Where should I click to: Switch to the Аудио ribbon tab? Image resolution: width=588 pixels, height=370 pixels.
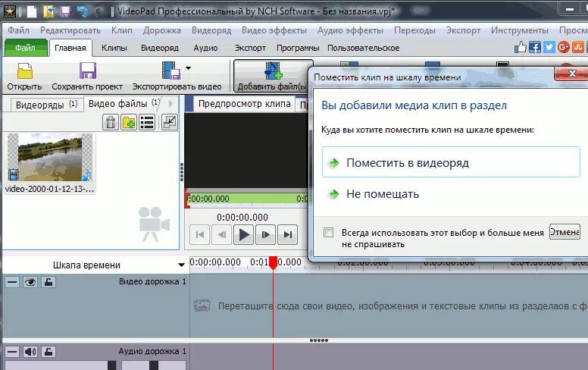coord(205,48)
